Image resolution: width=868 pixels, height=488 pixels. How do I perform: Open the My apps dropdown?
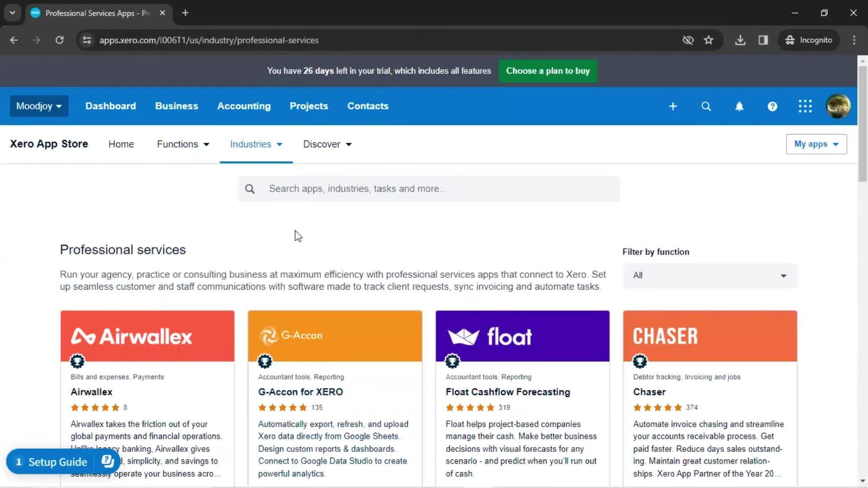(x=816, y=144)
